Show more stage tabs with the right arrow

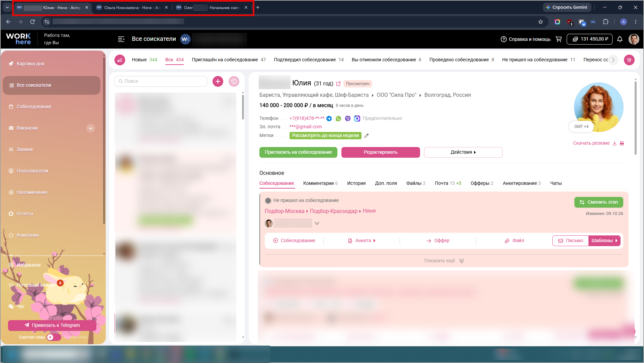(613, 60)
